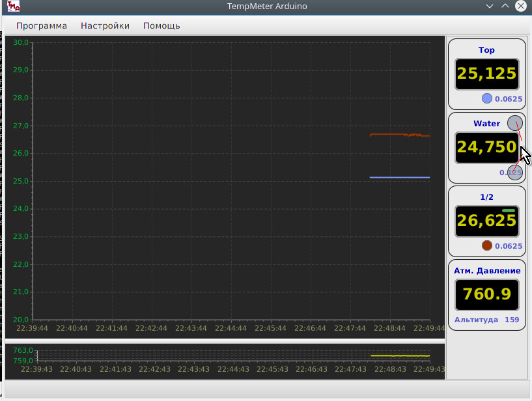532x401 pixels.
Task: Click the 0.0625 resolution in Top panel
Action: click(x=509, y=99)
